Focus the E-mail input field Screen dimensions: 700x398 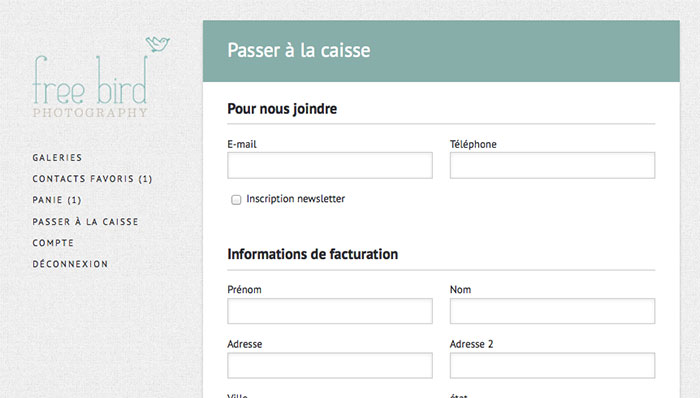pos(330,166)
